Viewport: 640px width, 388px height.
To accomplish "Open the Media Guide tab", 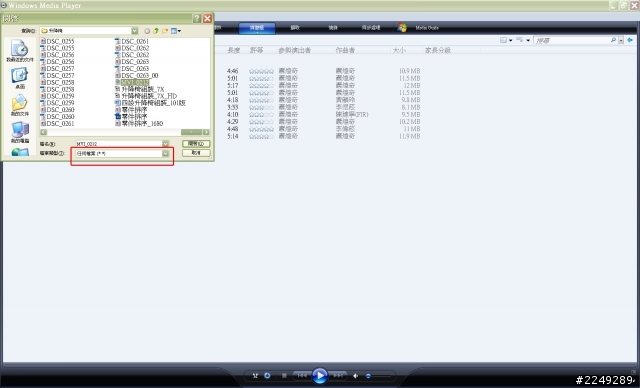I will 427,28.
